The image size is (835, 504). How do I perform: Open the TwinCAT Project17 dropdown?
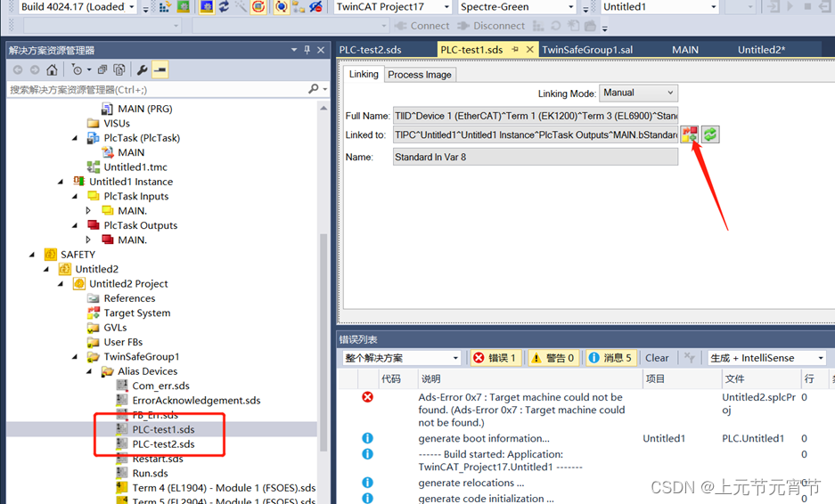446,7
